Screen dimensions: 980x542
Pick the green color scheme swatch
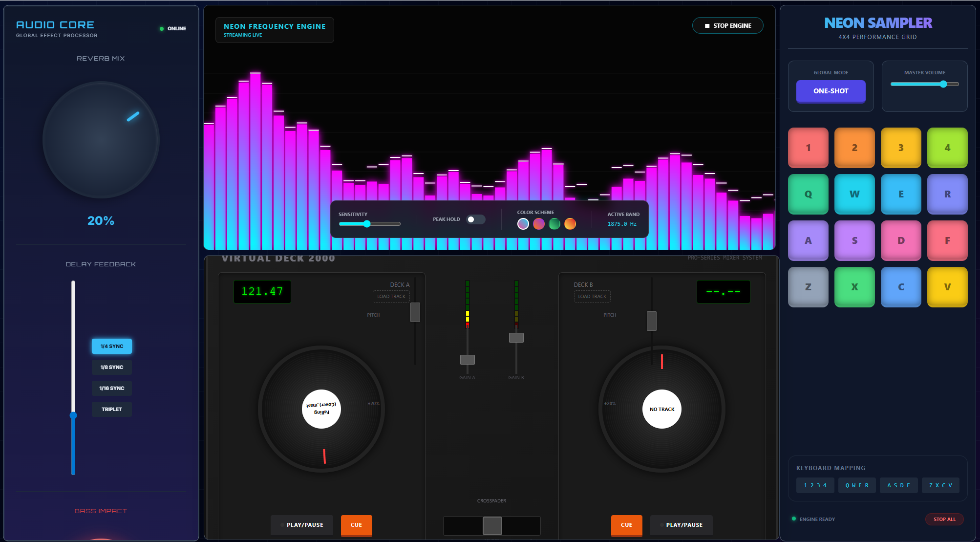[x=554, y=224]
